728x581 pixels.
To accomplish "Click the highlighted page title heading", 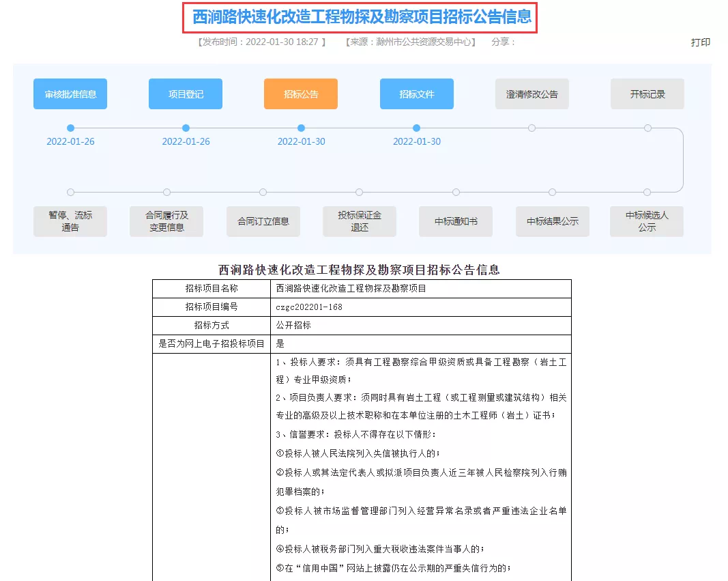I will 360,17.
